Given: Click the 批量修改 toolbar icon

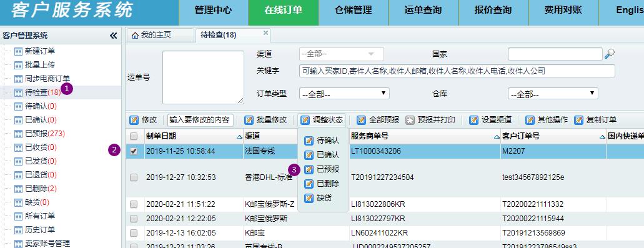Looking at the screenshot, I should [249, 120].
